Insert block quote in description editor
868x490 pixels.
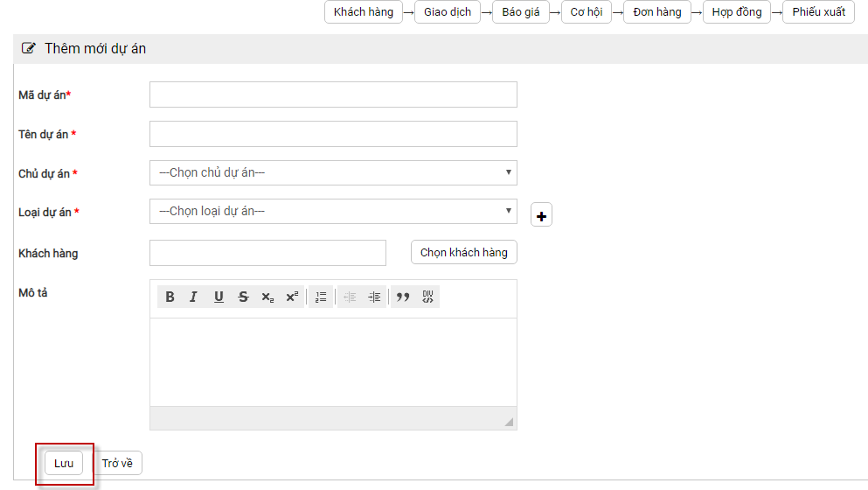403,297
